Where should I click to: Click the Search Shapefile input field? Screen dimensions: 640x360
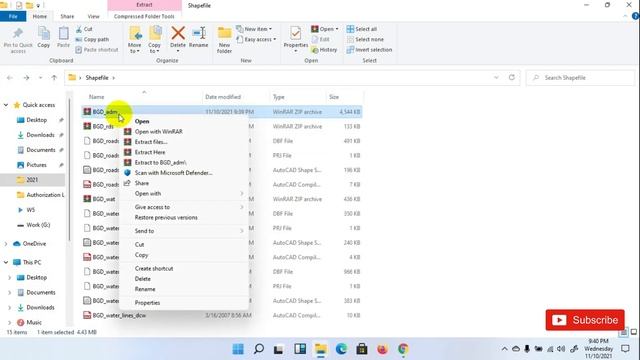click(580, 78)
